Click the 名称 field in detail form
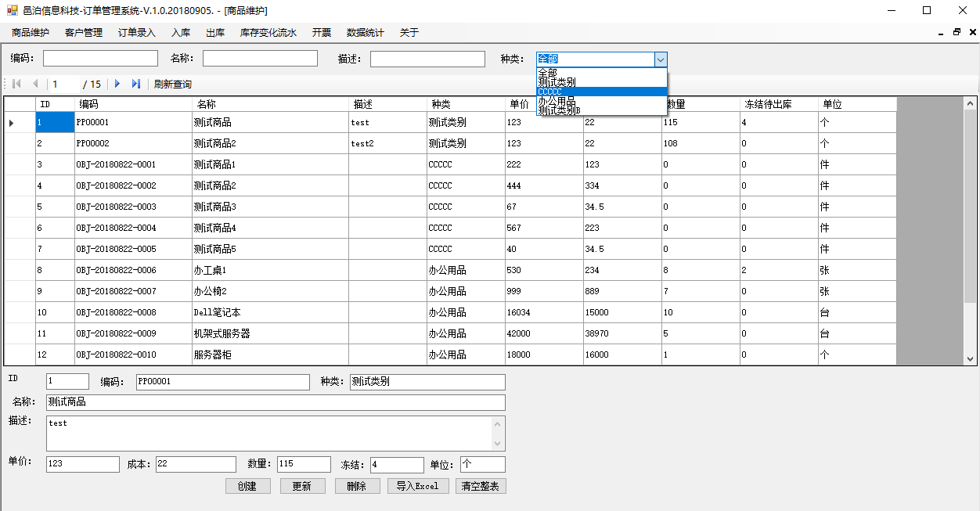 click(x=276, y=402)
